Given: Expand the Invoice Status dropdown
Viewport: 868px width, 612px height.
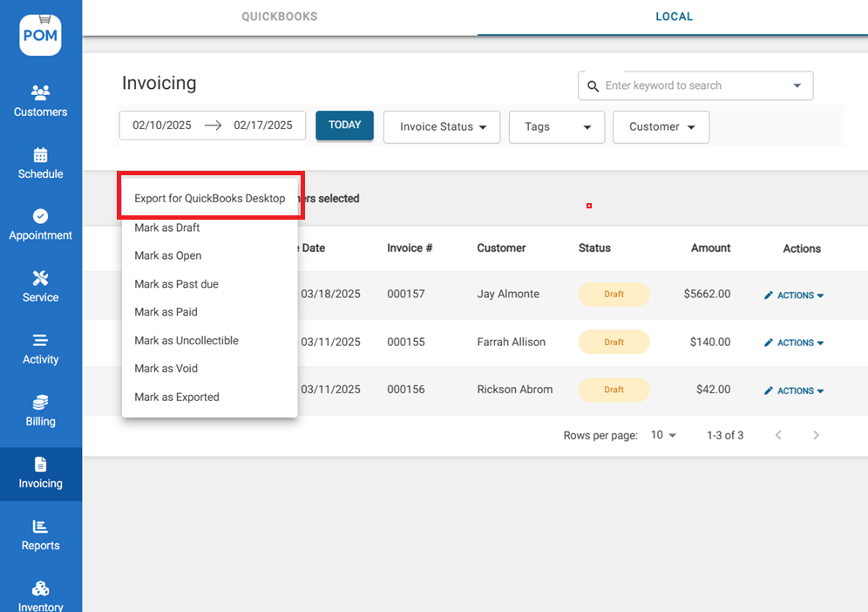Looking at the screenshot, I should [x=442, y=127].
